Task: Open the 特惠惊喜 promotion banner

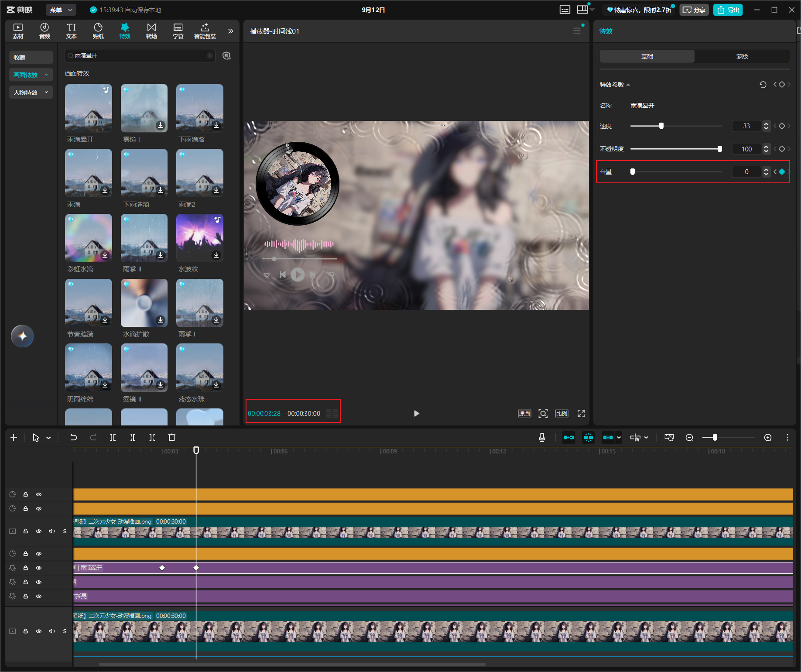Action: (x=639, y=10)
